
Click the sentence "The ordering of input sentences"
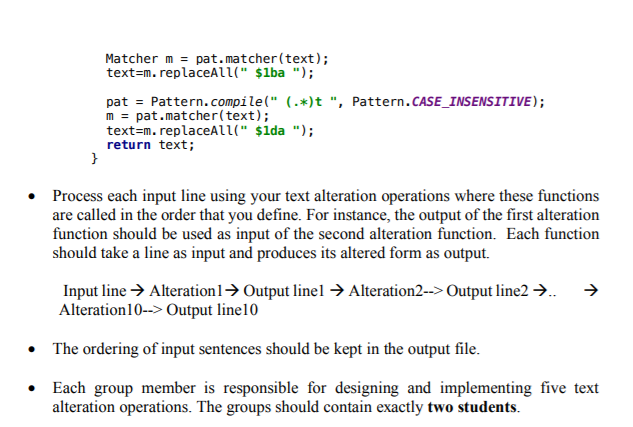pos(157,349)
